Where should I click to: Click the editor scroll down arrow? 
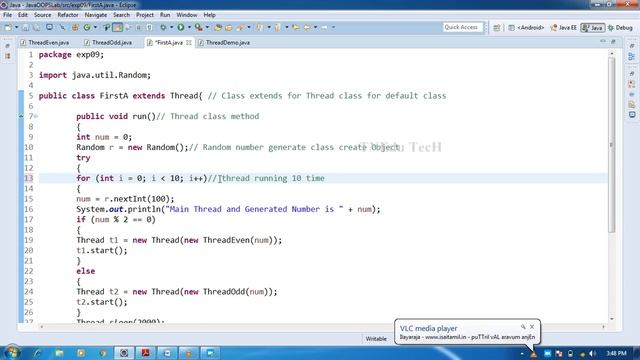(611, 319)
